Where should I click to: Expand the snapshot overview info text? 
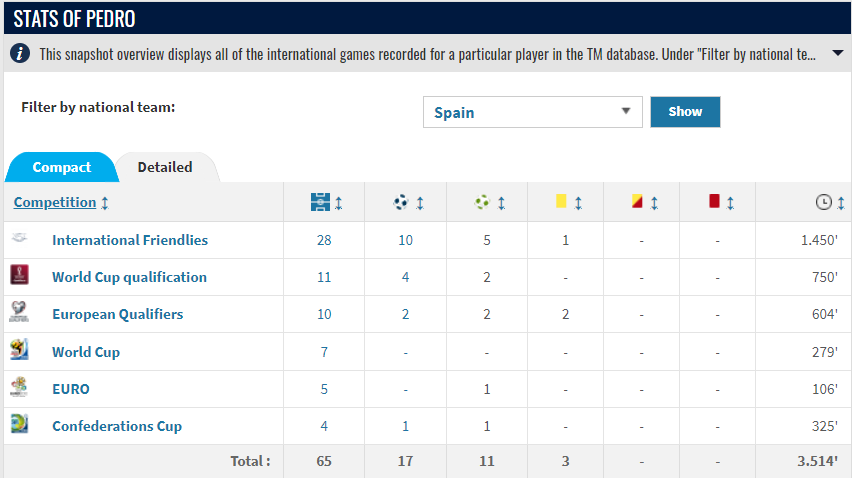[837, 53]
